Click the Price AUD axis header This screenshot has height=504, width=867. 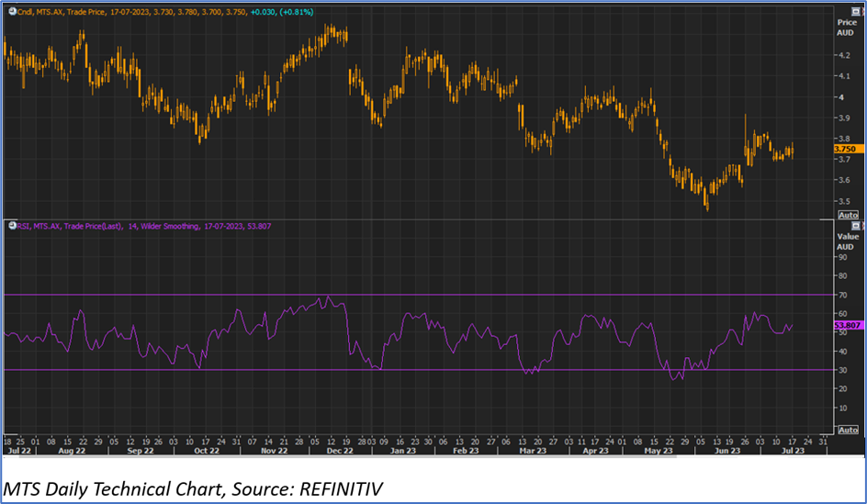[x=846, y=27]
